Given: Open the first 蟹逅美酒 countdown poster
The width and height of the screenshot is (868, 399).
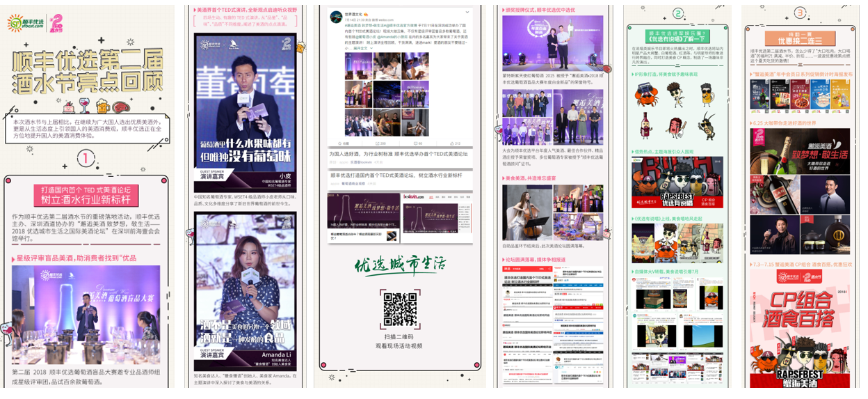Looking at the screenshot, I should [759, 95].
